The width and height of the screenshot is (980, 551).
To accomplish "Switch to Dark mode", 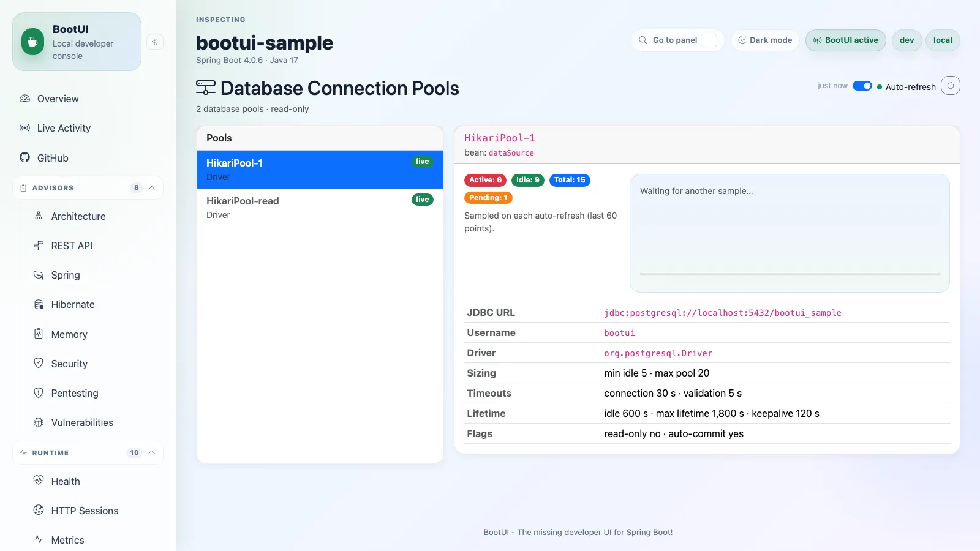I will [765, 40].
